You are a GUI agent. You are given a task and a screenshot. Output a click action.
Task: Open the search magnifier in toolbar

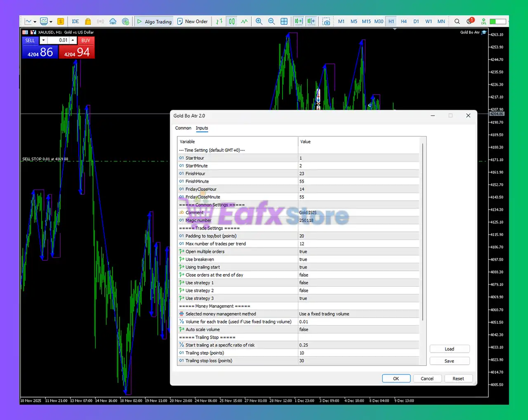(x=457, y=21)
